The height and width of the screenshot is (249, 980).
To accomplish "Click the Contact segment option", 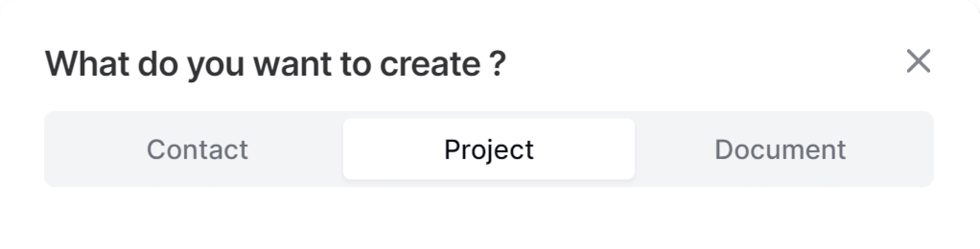I will point(197,149).
